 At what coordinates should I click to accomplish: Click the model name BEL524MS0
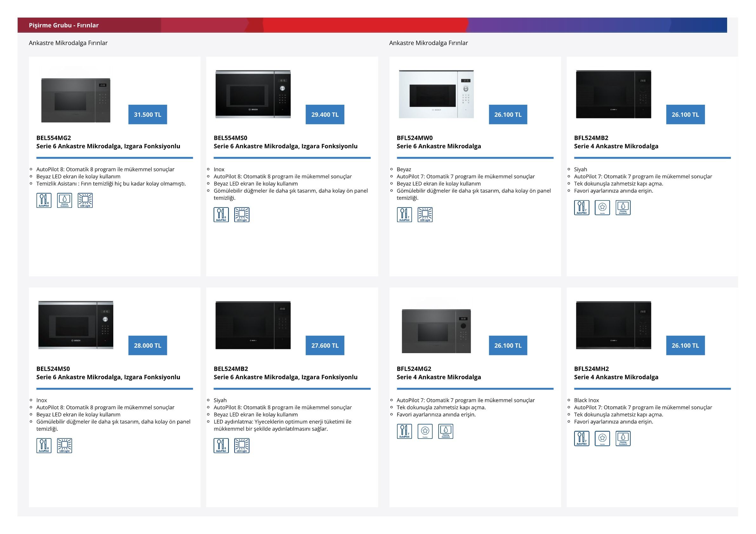[x=53, y=369]
